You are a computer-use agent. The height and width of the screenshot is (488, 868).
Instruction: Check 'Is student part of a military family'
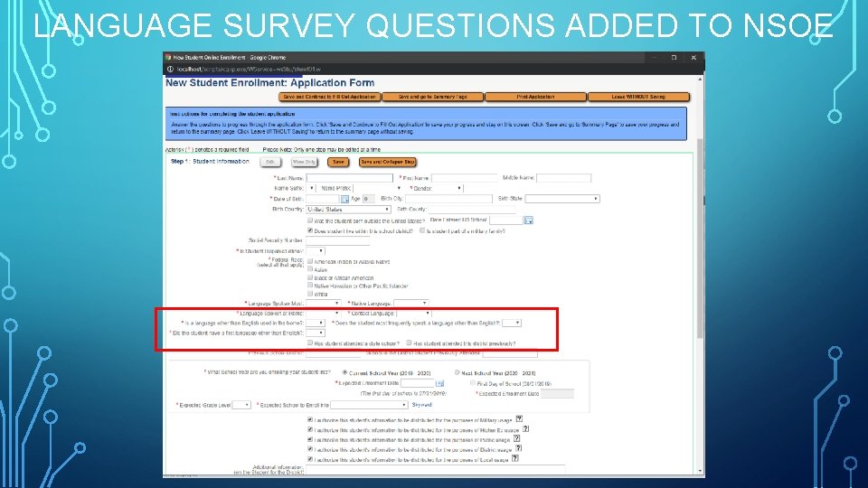pyautogui.click(x=422, y=230)
